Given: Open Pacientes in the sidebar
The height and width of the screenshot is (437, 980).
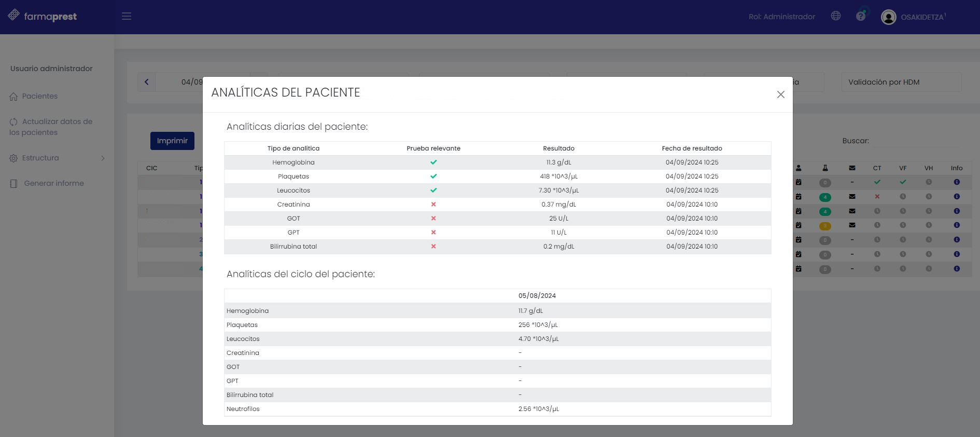Looking at the screenshot, I should [x=34, y=96].
